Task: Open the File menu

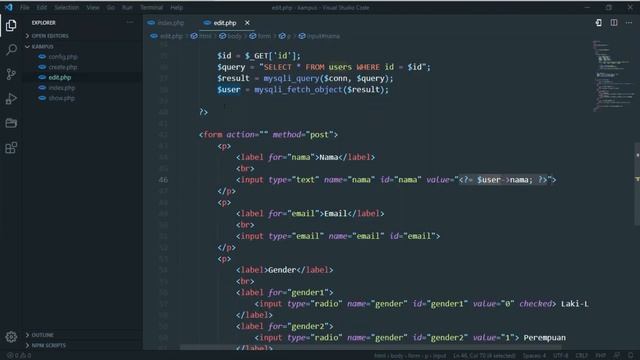Action: 24,7
